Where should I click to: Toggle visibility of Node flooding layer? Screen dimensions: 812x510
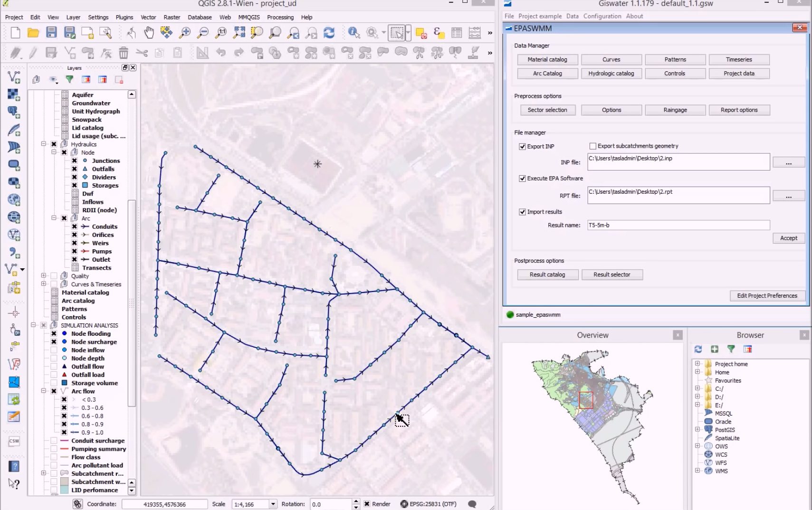54,333
